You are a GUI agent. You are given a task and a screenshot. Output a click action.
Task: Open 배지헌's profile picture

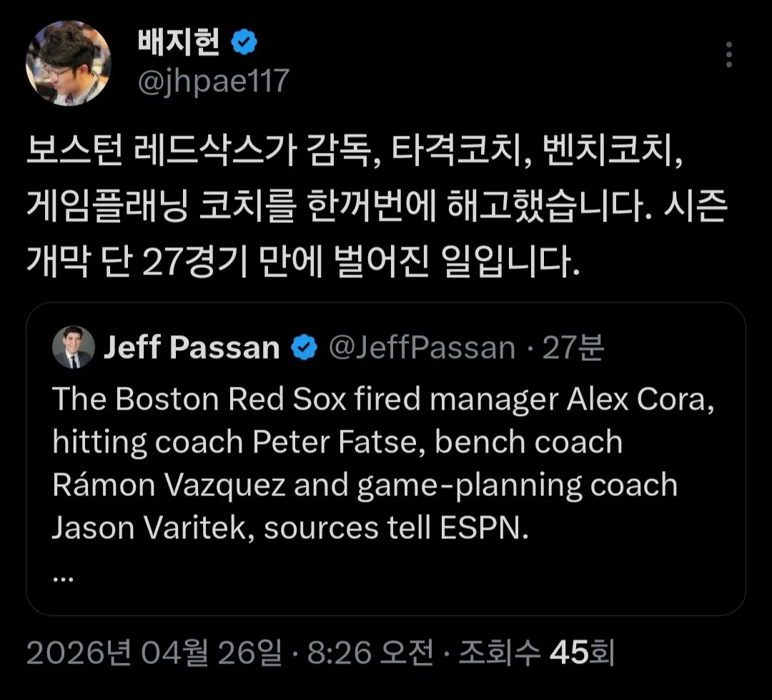(x=69, y=63)
